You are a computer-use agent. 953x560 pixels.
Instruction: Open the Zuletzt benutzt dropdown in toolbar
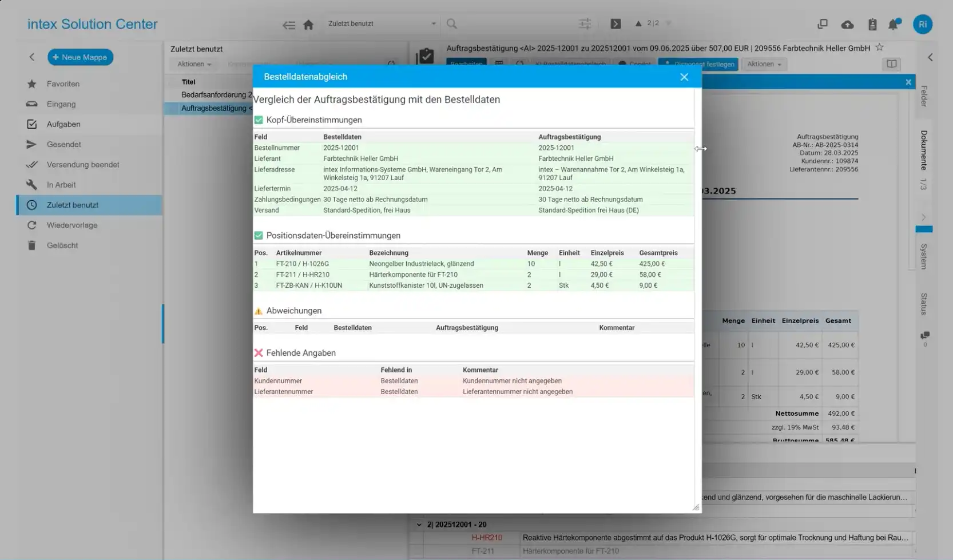pyautogui.click(x=382, y=24)
